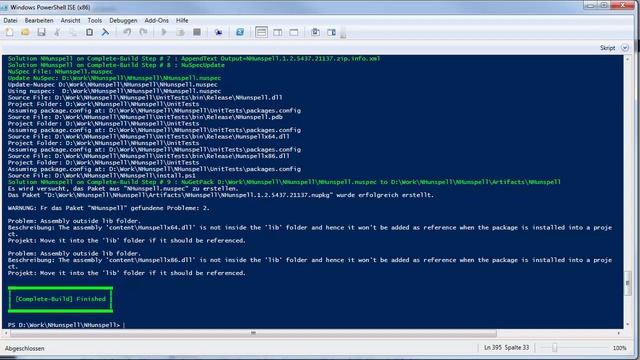Show command add-on pane icon
The height and width of the screenshot is (360, 640).
click(331, 32)
